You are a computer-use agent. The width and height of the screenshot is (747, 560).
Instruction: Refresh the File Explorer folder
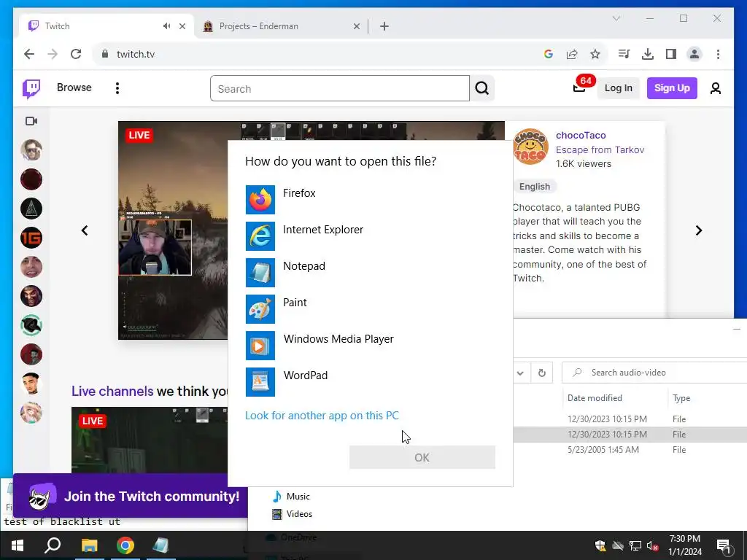[x=542, y=373]
